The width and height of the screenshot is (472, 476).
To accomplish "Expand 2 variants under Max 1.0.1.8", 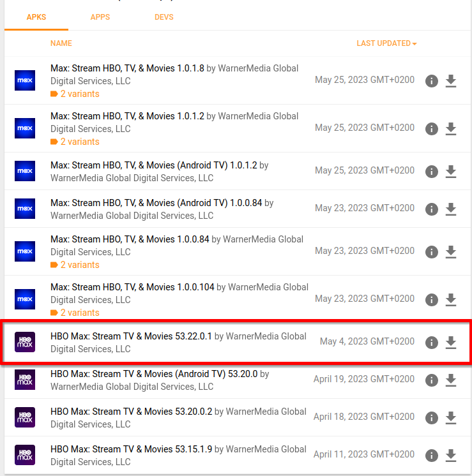I will tap(75, 94).
